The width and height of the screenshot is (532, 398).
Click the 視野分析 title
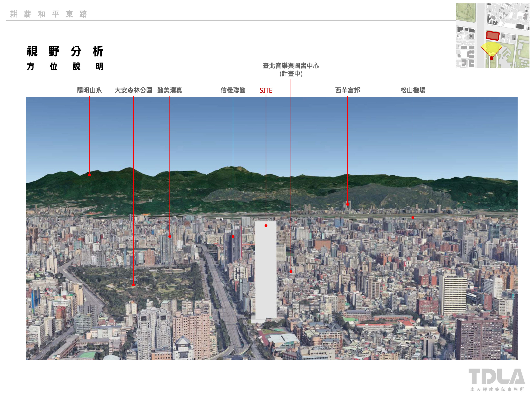point(65,51)
